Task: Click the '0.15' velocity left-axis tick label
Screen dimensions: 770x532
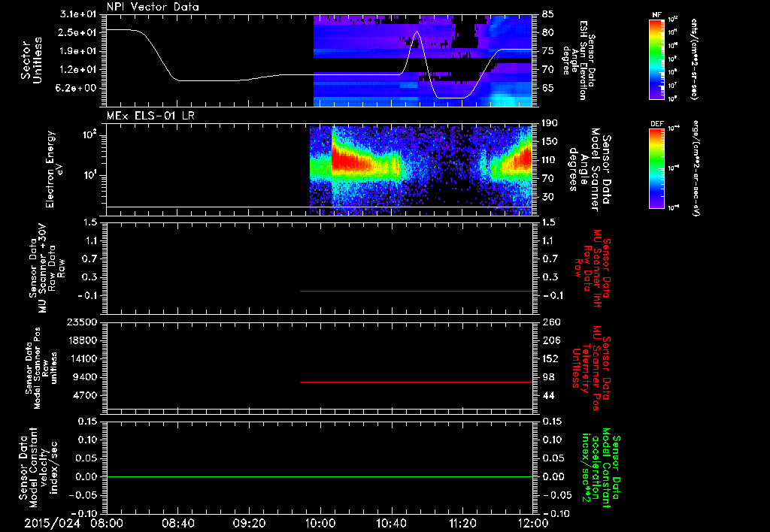Action: click(87, 422)
